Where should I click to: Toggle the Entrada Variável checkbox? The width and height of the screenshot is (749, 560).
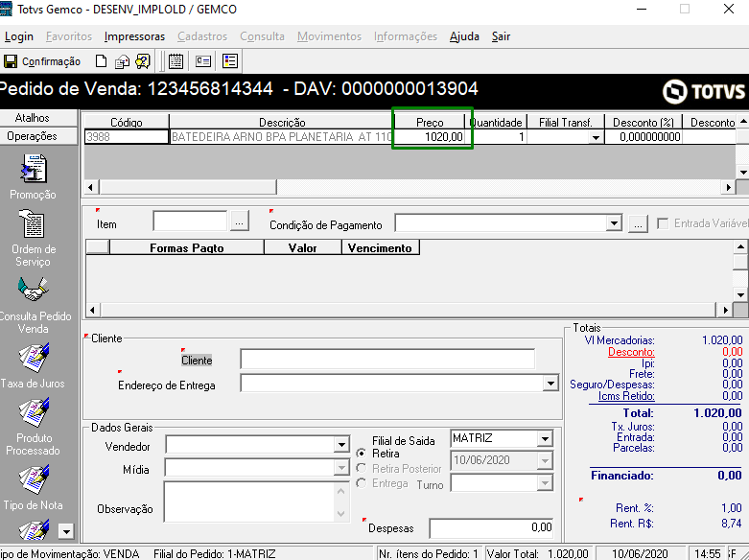click(663, 223)
